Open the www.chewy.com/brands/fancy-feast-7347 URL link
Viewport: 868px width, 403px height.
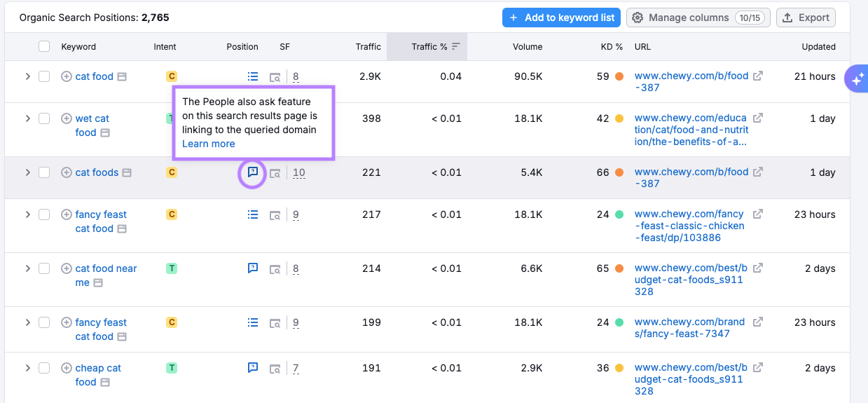pyautogui.click(x=689, y=328)
